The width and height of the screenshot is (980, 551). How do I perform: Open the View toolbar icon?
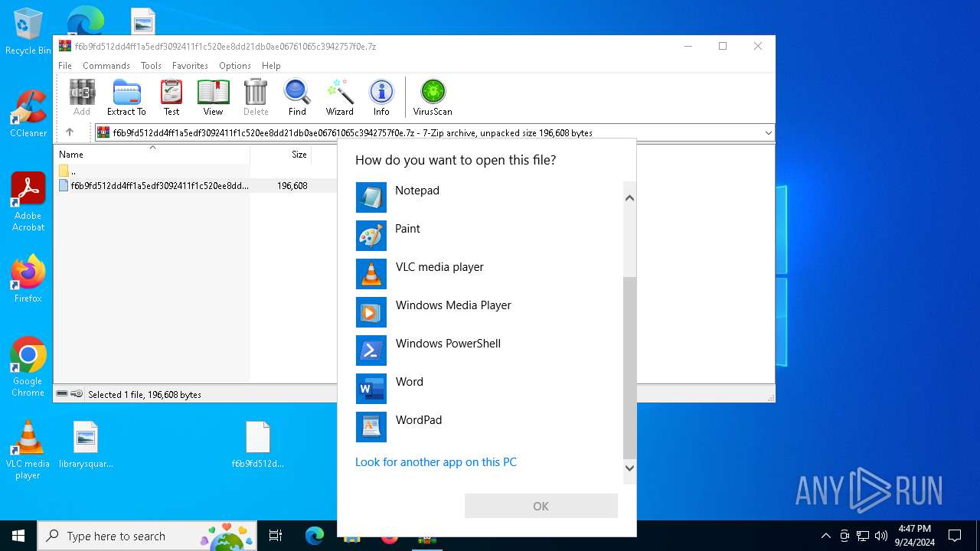pyautogui.click(x=213, y=97)
